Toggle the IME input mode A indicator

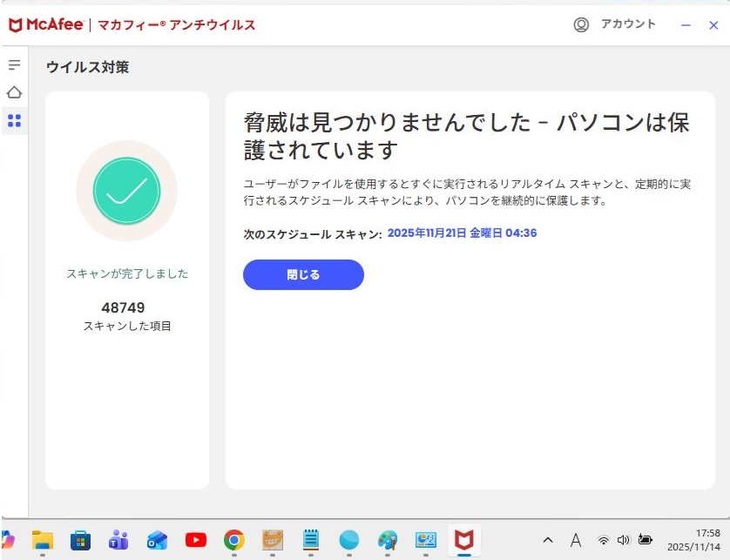[x=575, y=540]
